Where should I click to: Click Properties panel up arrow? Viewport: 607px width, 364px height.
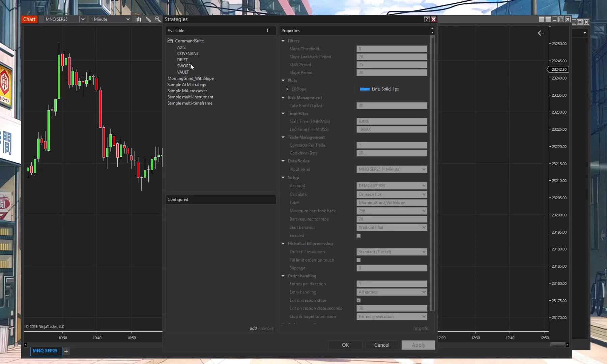point(432,29)
